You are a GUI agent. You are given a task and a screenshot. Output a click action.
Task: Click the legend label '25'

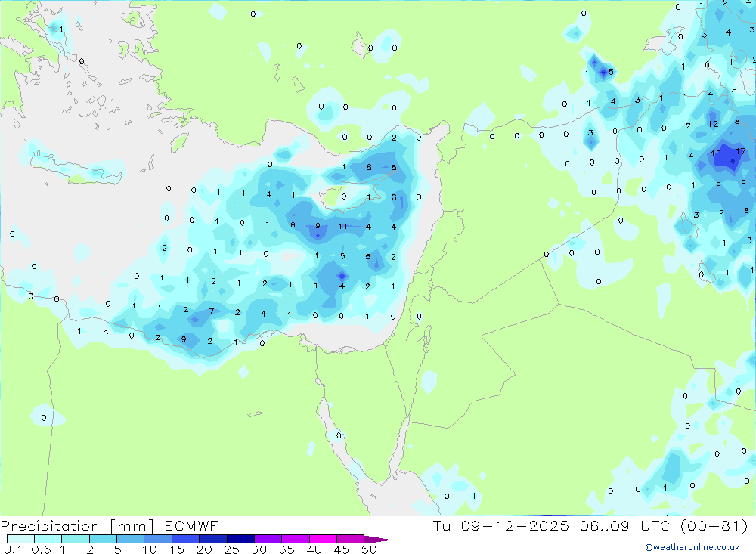[x=232, y=549]
